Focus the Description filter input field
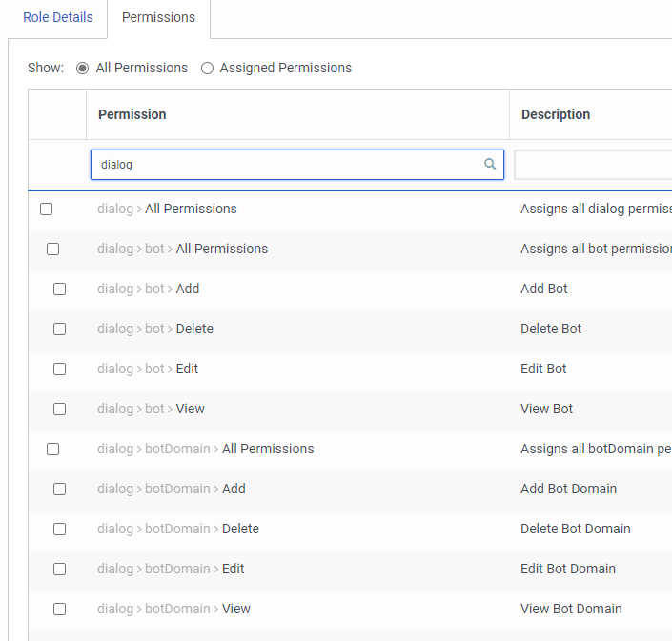The image size is (672, 641). (x=591, y=164)
